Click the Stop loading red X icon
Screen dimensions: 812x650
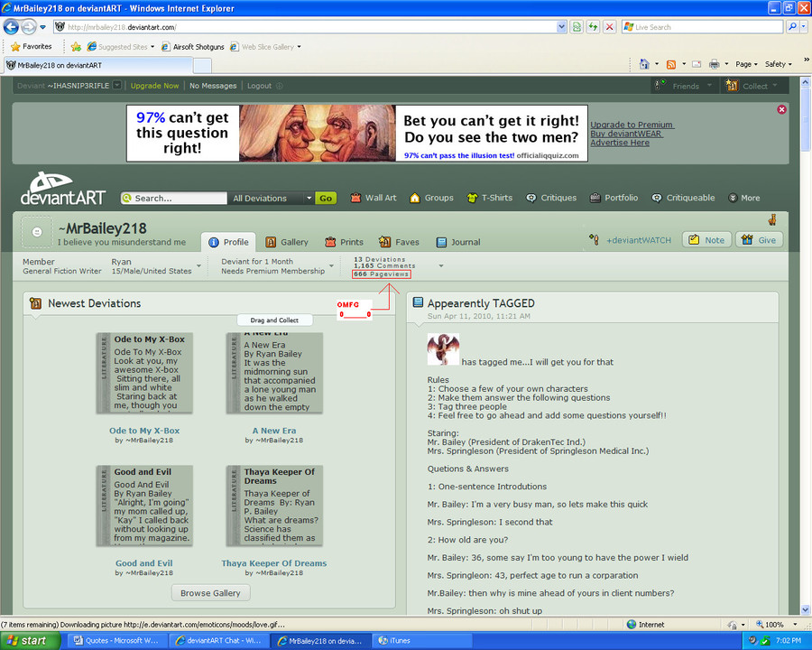click(x=610, y=27)
